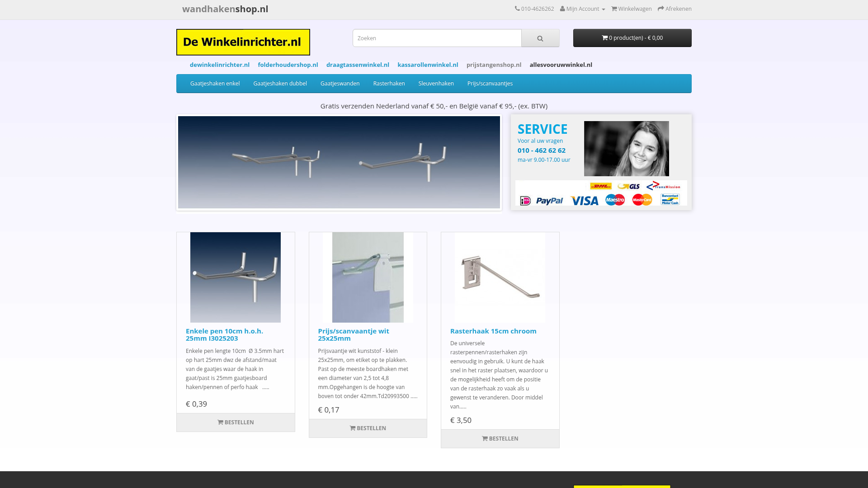Click De Winkelinrichter.nl yellow logo
This screenshot has width=868, height=488.
[x=243, y=42]
